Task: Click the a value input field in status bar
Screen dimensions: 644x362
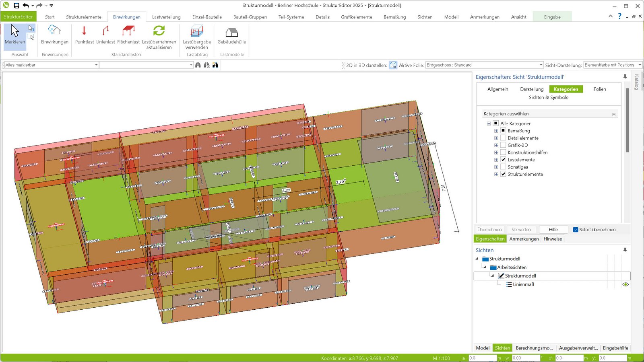Action: tap(482, 358)
